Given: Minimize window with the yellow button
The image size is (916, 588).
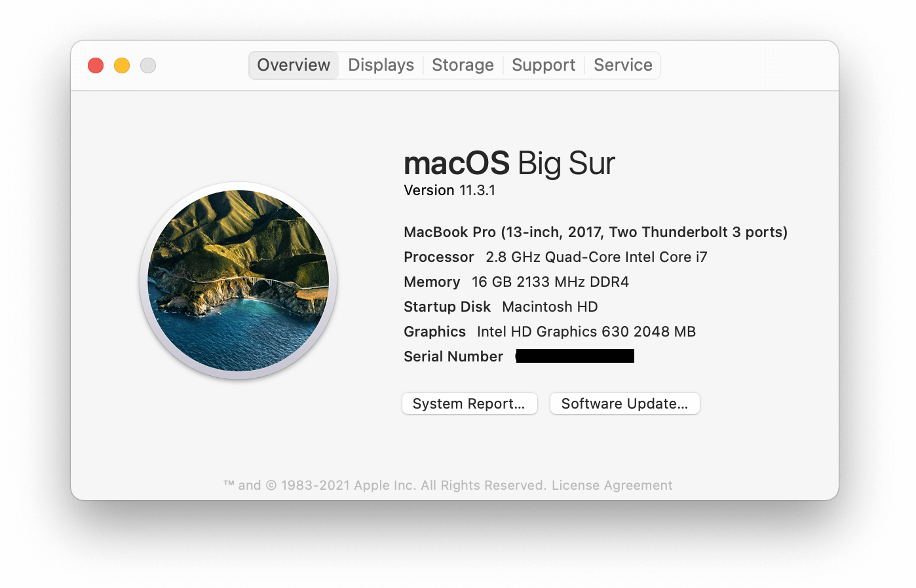Looking at the screenshot, I should 122,65.
